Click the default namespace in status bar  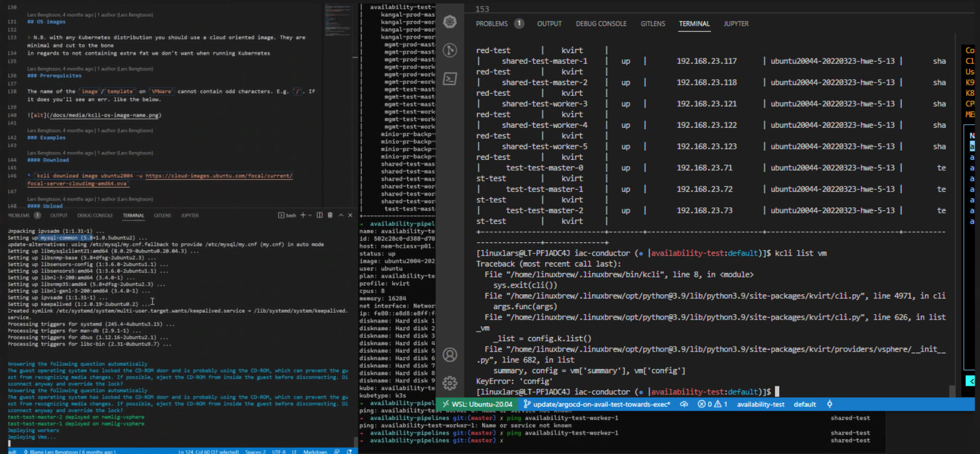(805, 404)
